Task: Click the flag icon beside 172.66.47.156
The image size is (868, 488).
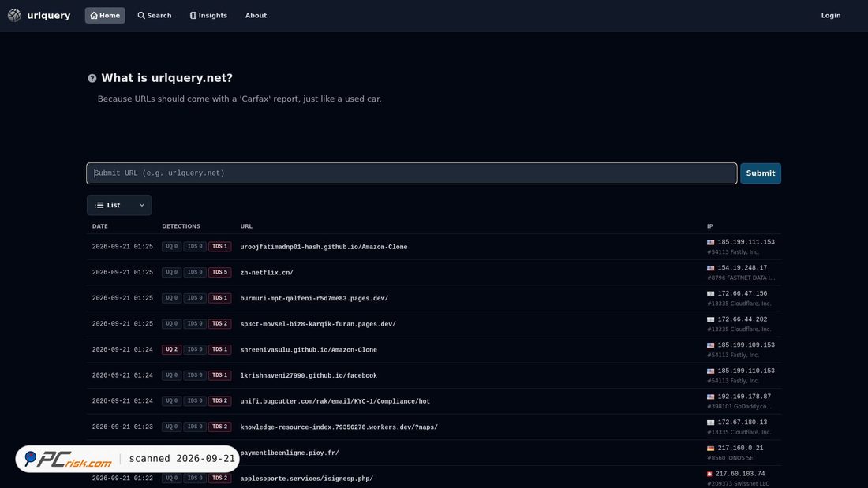Action: [710, 294]
